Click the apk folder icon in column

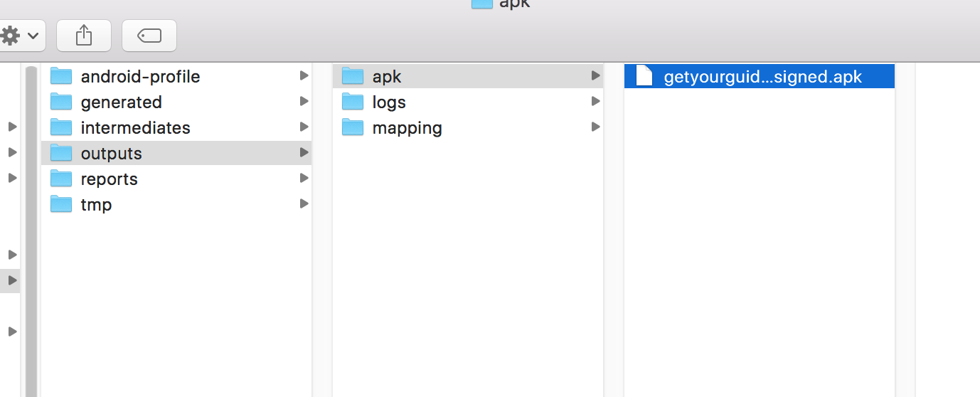[353, 76]
